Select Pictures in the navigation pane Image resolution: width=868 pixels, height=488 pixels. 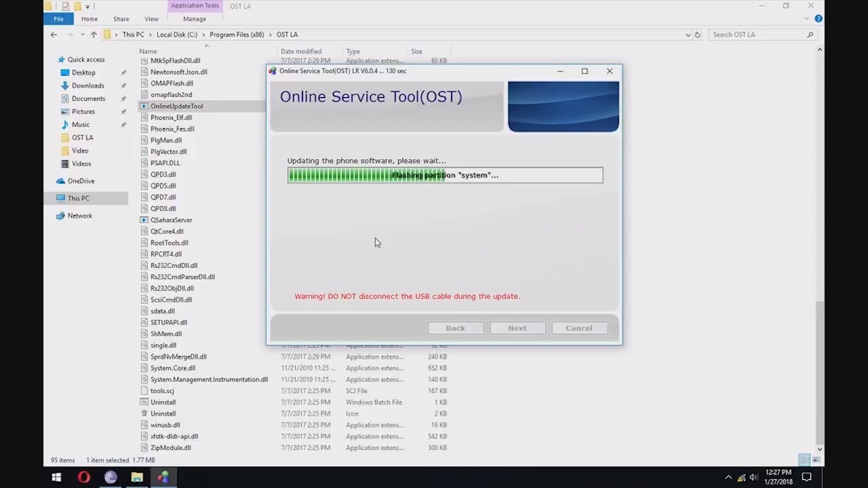coord(83,111)
